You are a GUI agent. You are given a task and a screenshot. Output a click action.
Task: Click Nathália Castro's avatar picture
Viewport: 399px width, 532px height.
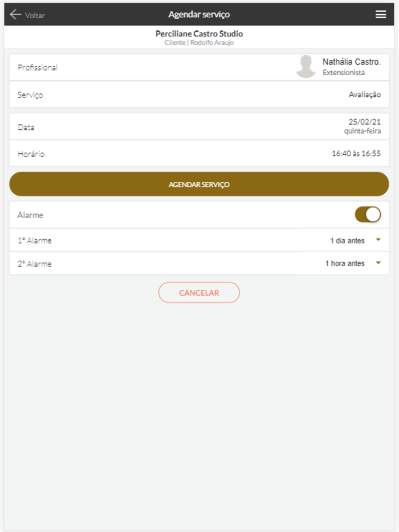(306, 67)
